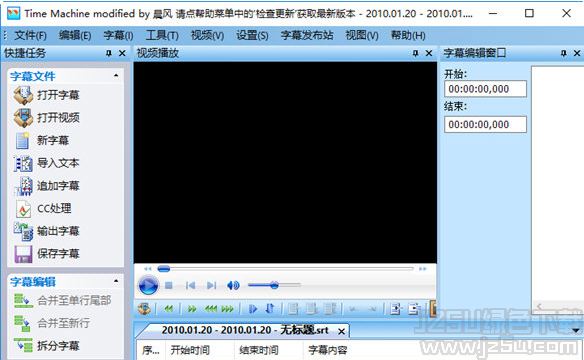Click the green double-right forward toolbar icon

(x=192, y=309)
